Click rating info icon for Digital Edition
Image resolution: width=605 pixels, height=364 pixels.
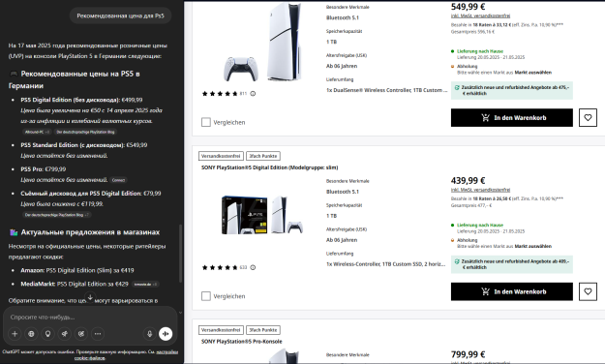click(x=253, y=267)
